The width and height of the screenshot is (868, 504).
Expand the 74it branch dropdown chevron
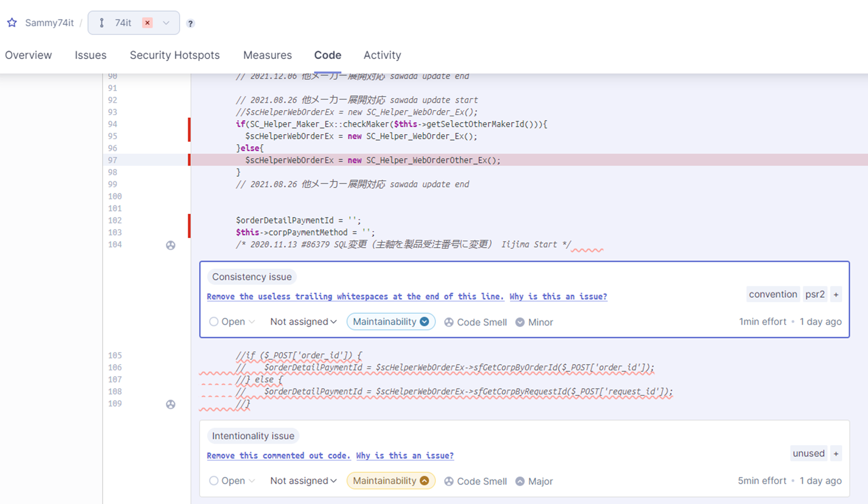[x=166, y=23]
